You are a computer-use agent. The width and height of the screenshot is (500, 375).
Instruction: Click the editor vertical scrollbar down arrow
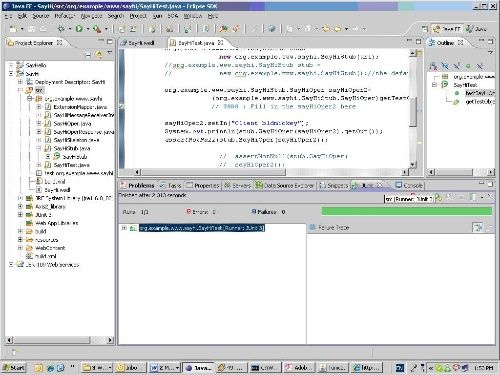pos(413,164)
